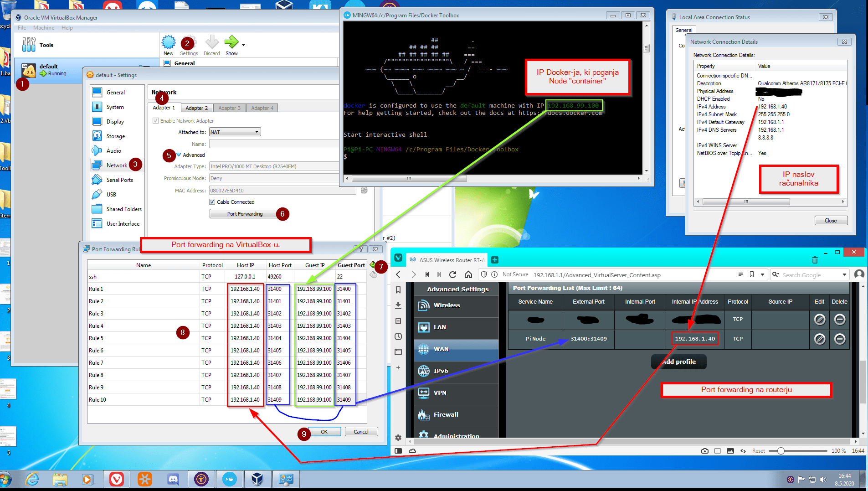Open the Attached to NAT dropdown
Screen dimensions: 868x491
[235, 132]
